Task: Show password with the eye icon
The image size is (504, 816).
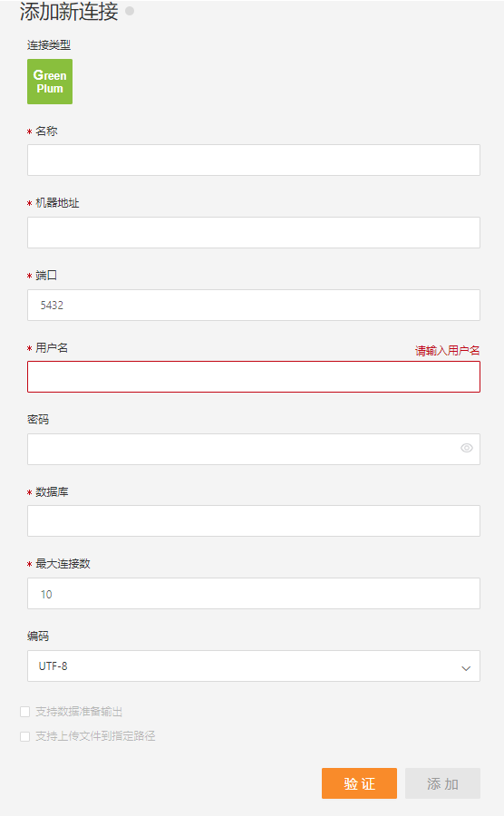Action: pyautogui.click(x=467, y=448)
